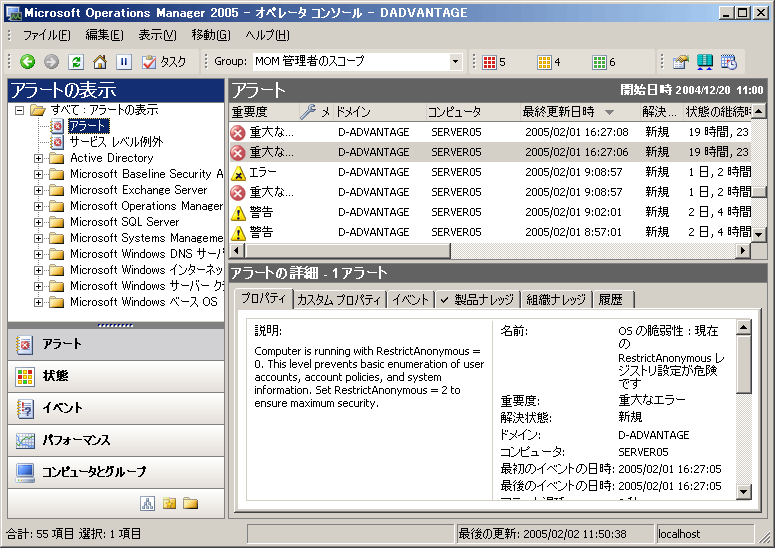Open the 編集(E) menu

coord(104,35)
